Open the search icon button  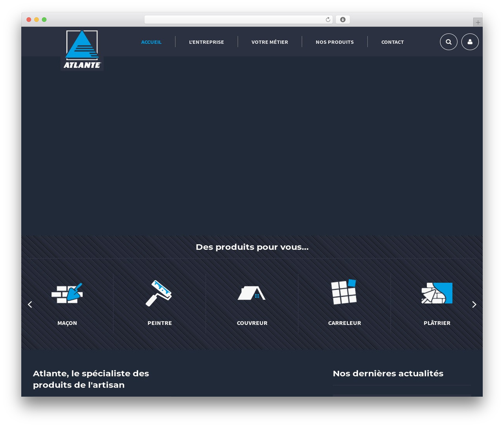pyautogui.click(x=448, y=42)
